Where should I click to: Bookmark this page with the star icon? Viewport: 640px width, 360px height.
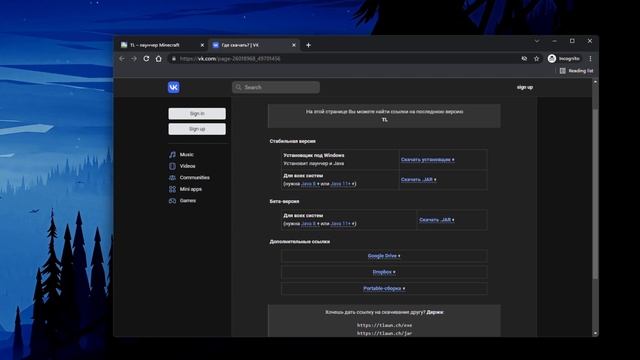(x=536, y=59)
